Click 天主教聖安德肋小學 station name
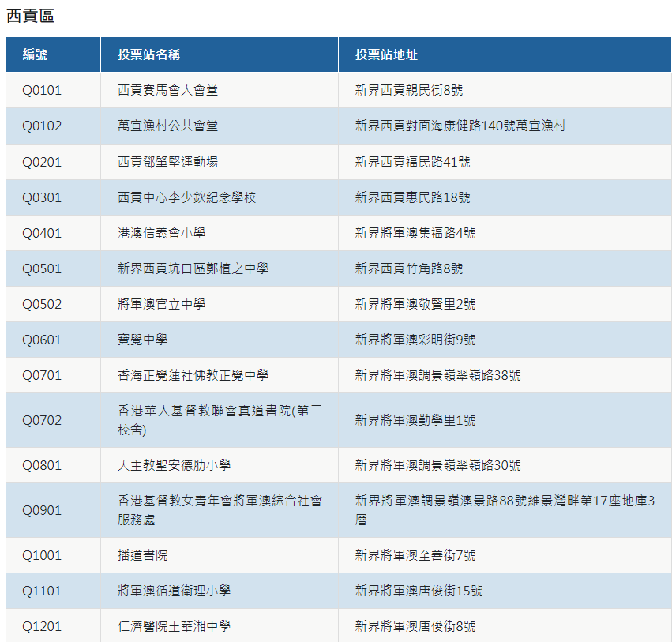The height and width of the screenshot is (642, 672). point(174,465)
